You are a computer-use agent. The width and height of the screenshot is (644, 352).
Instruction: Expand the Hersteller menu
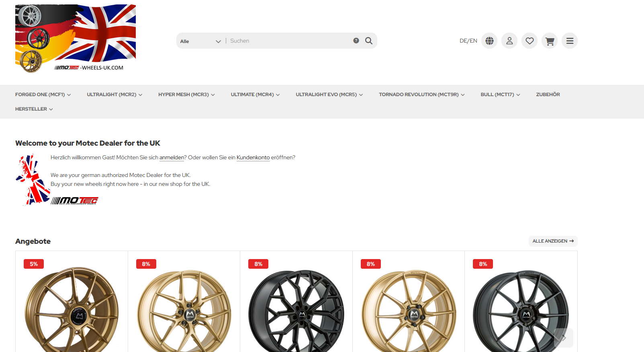34,109
